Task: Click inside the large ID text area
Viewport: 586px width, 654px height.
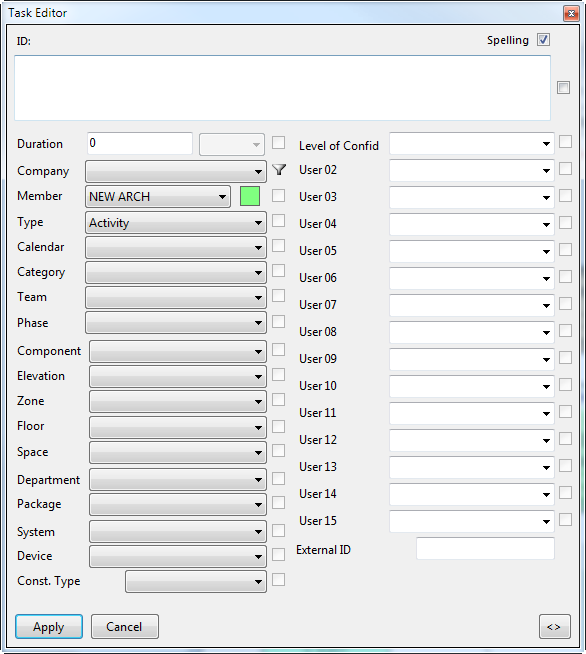Action: [x=282, y=88]
